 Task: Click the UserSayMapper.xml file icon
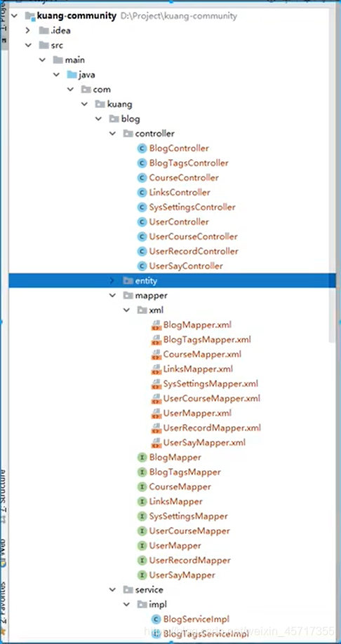tap(156, 443)
